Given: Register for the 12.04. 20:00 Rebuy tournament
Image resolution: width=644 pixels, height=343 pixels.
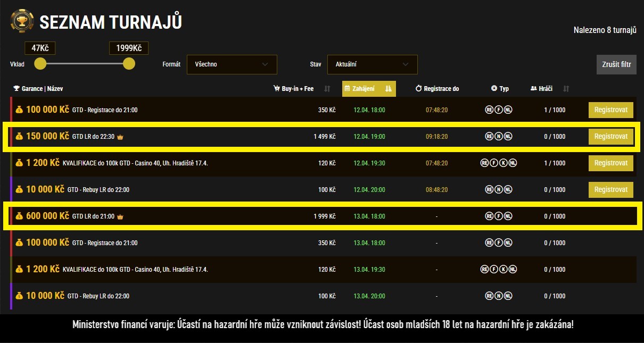Looking at the screenshot, I should pos(611,190).
